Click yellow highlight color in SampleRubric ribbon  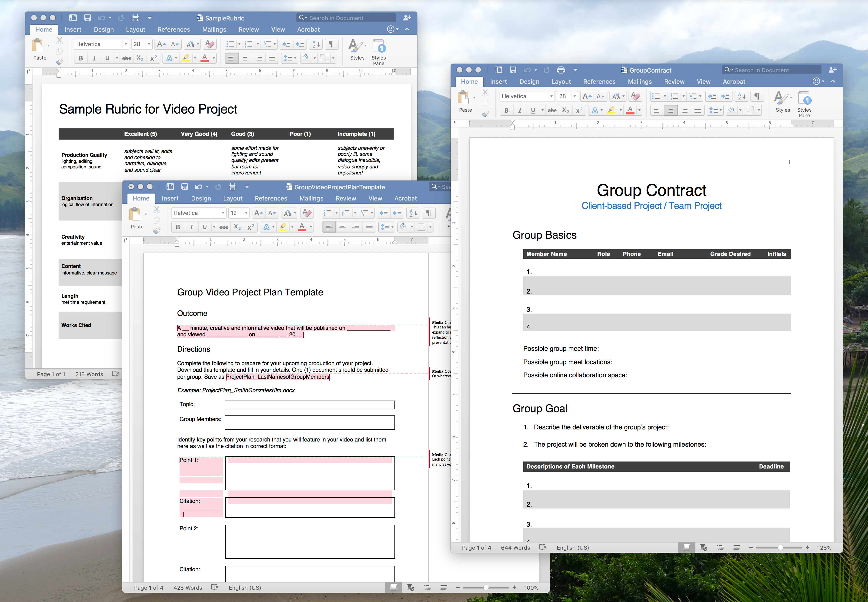186,58
